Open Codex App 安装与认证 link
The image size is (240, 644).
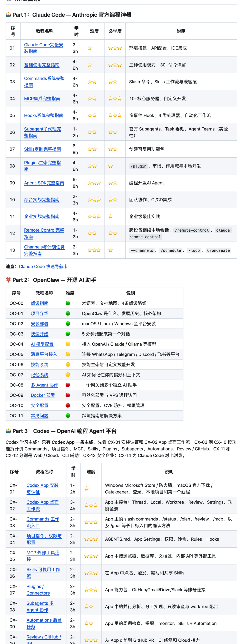[42, 488]
